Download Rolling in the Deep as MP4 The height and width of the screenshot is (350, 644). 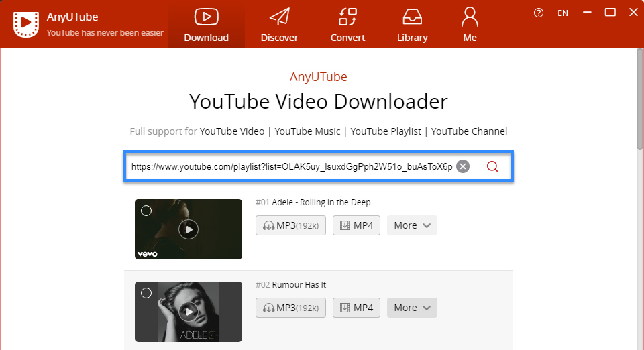tap(356, 225)
